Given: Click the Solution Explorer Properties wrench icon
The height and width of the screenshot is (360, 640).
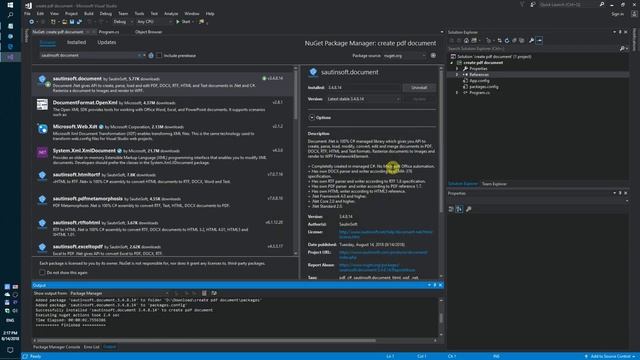Looking at the screenshot, I should (531, 40).
